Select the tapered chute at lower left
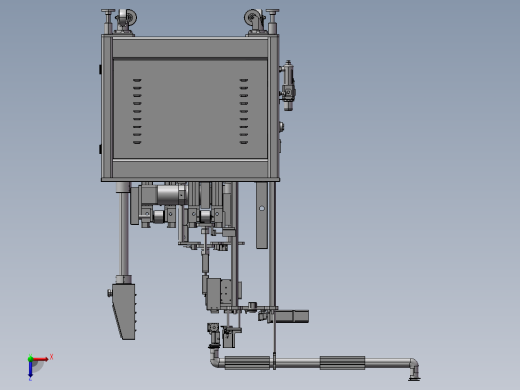The image size is (520, 390). [124, 312]
